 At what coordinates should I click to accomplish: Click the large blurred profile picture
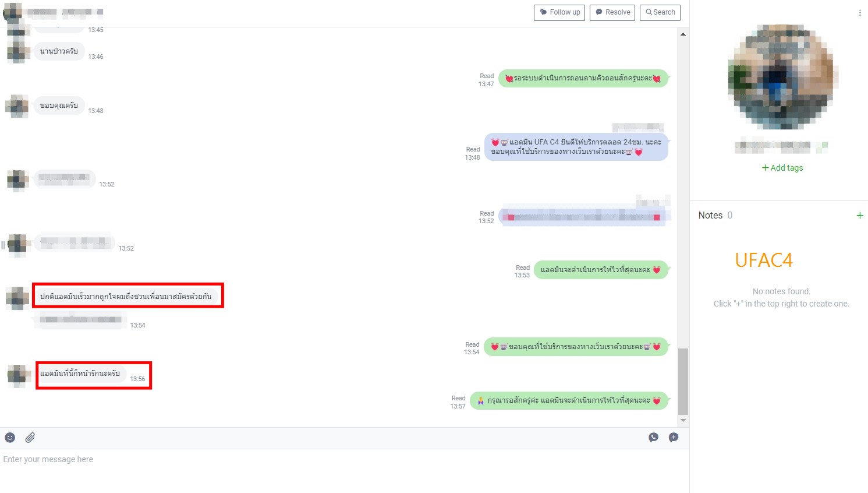(781, 77)
